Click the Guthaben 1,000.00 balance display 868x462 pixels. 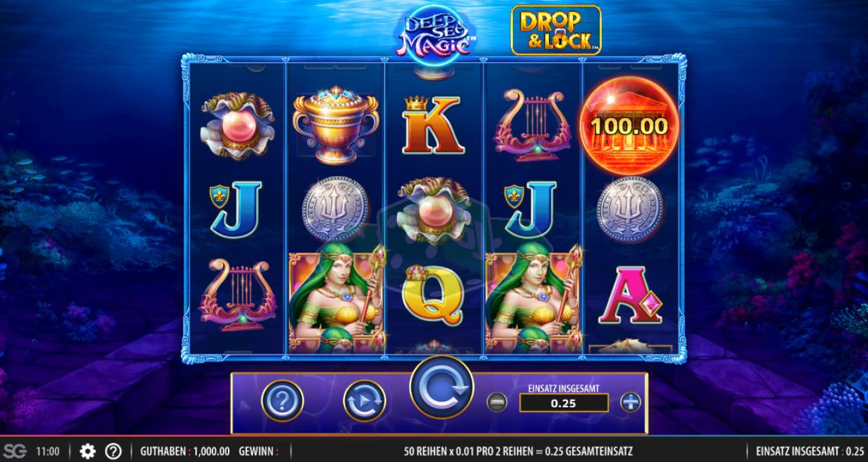coord(185,452)
